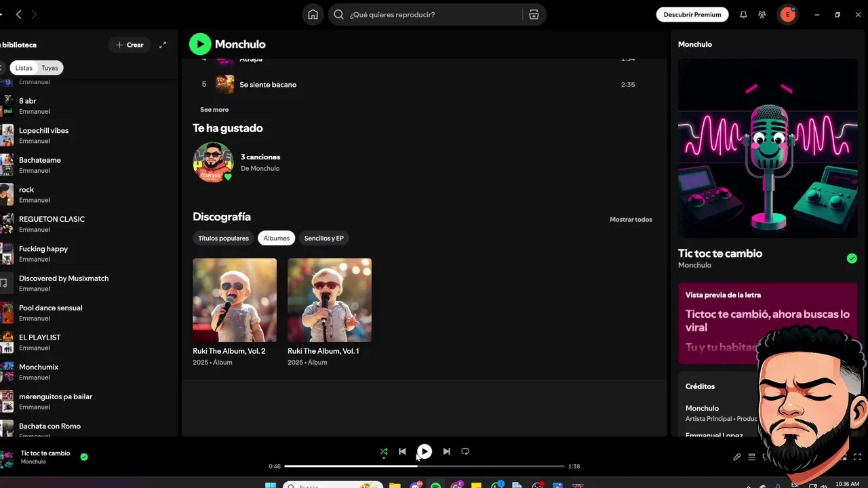Seek within the song progress bar
Image resolution: width=868 pixels, height=488 pixels.
pos(424,466)
